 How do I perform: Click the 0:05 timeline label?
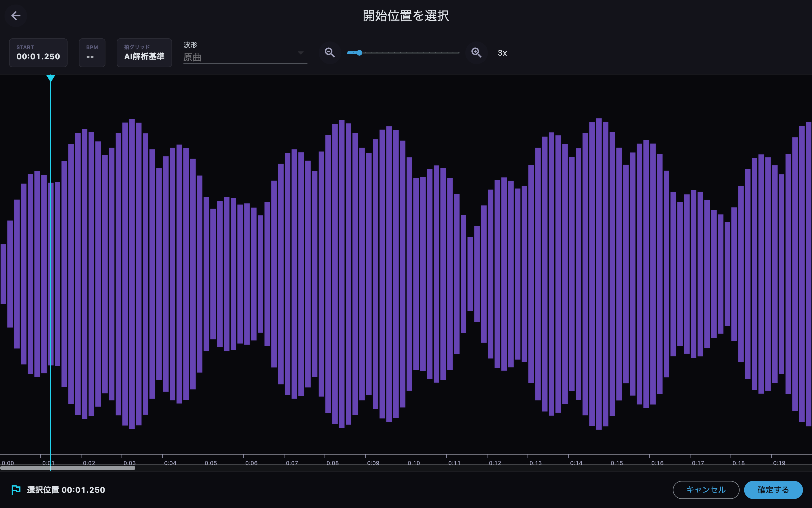(x=211, y=463)
